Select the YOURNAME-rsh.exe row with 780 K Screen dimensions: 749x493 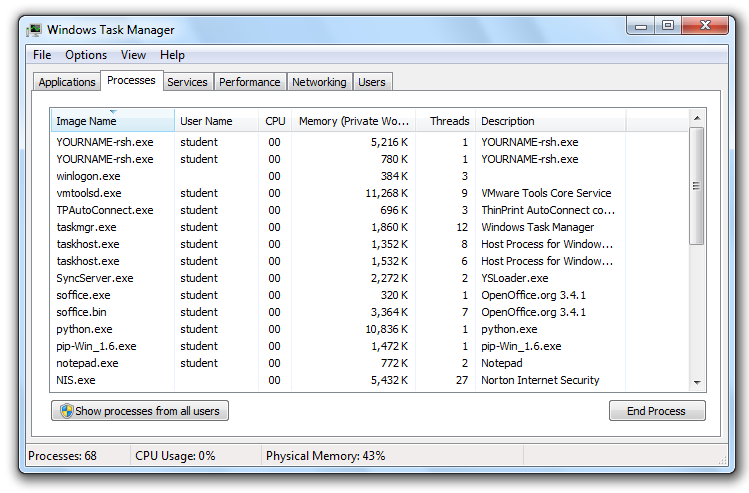pyautogui.click(x=369, y=159)
